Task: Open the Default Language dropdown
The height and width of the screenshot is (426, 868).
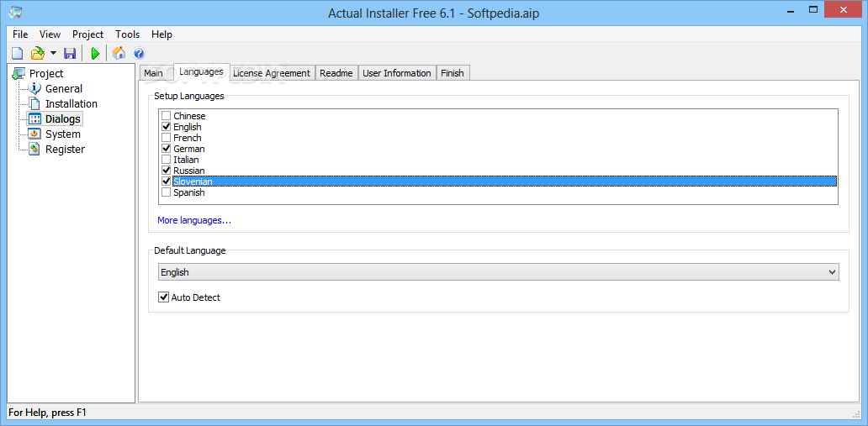Action: pyautogui.click(x=498, y=272)
